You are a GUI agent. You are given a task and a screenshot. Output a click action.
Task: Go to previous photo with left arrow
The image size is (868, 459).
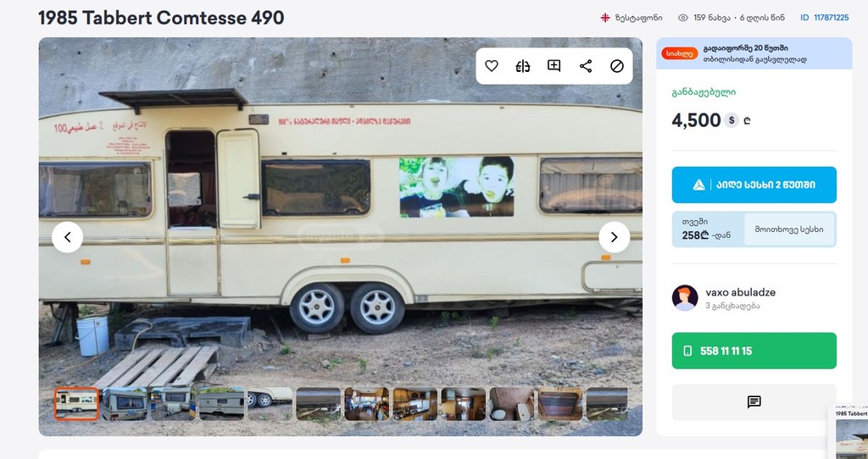[x=68, y=237]
